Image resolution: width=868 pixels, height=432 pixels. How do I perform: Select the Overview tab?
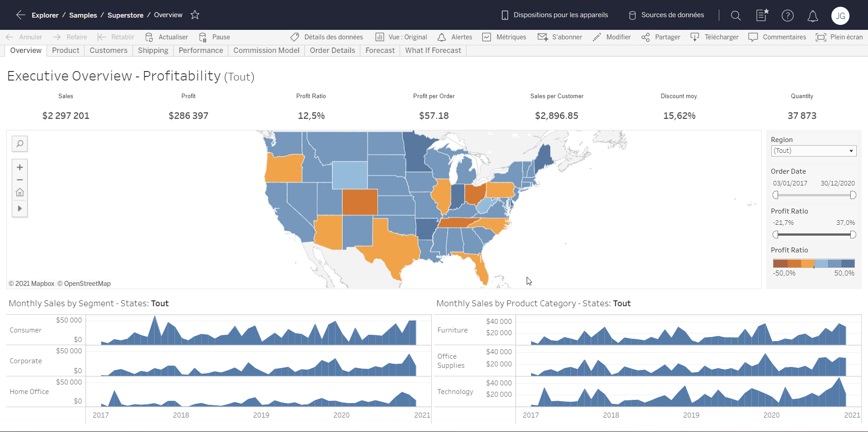click(26, 51)
